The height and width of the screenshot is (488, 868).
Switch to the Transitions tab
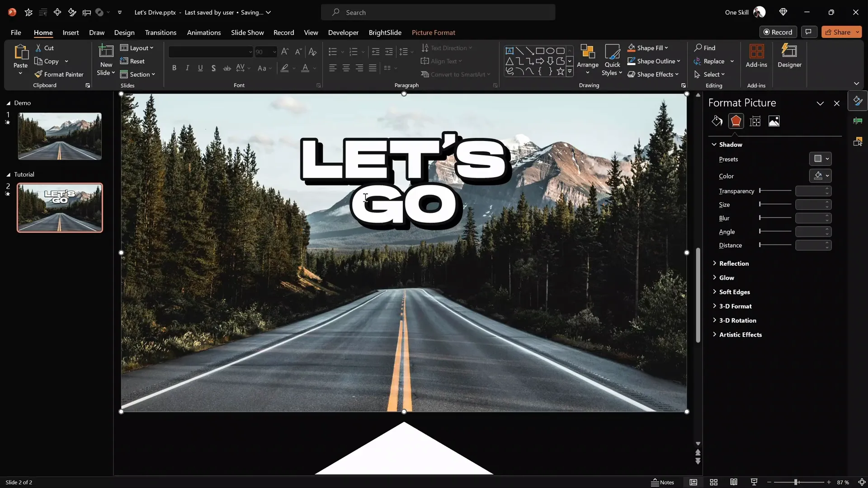pyautogui.click(x=160, y=33)
